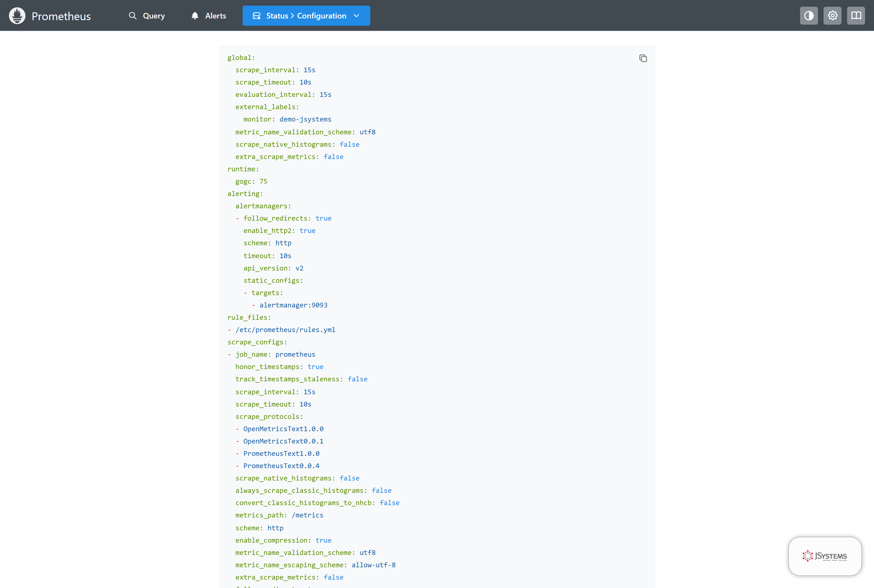
Task: Open the Alerts page
Action: [x=209, y=16]
